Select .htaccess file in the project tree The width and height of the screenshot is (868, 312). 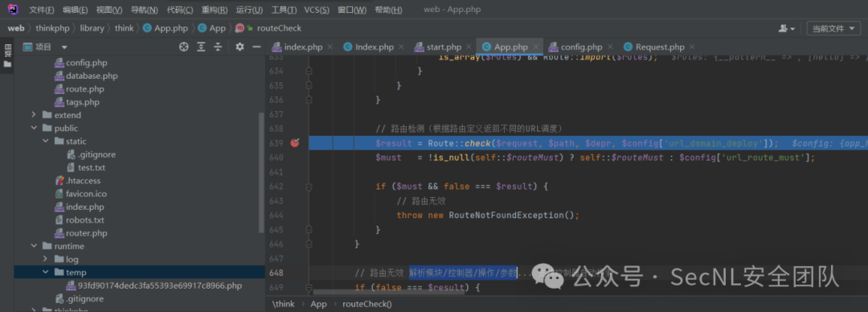(77, 181)
